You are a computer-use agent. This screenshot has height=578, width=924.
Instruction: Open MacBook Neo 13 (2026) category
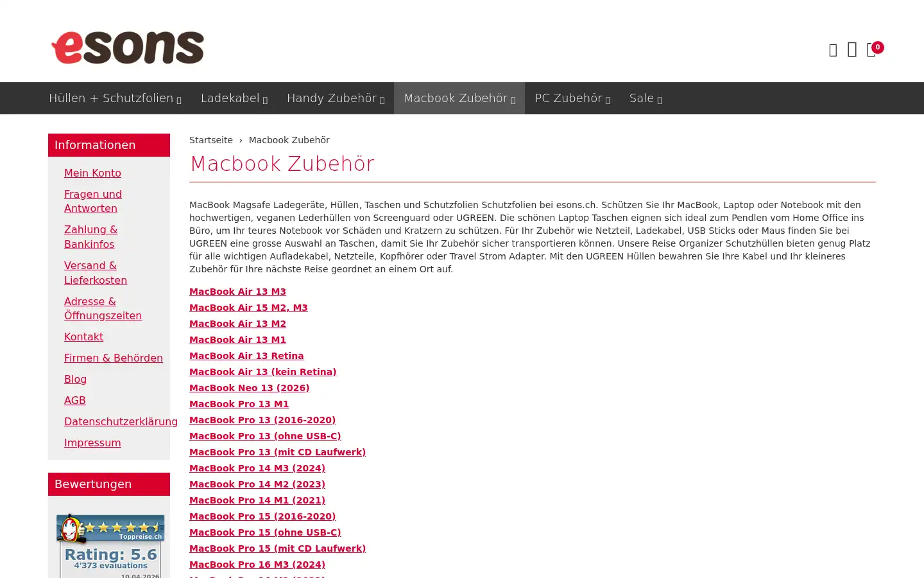tap(249, 388)
